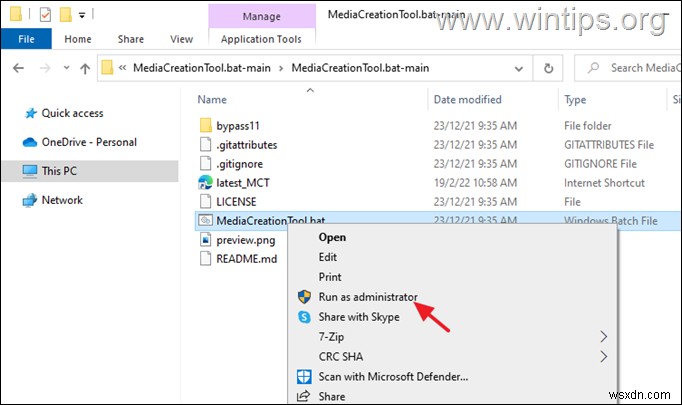Choose Edit from the context menu
This screenshot has height=405, width=682.
328,257
